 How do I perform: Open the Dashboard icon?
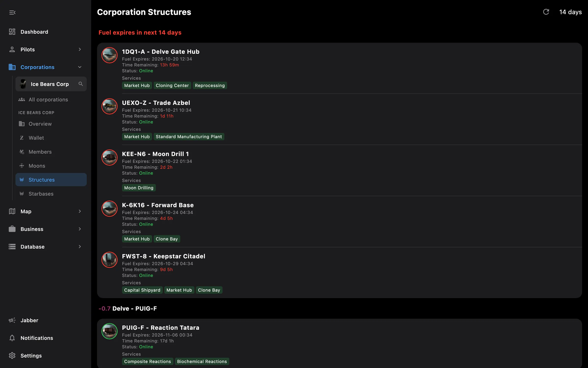(x=12, y=32)
